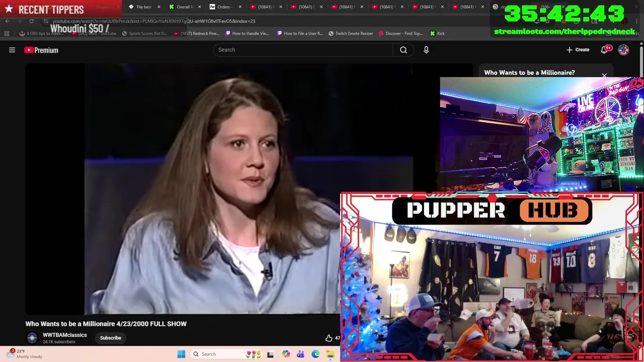The width and height of the screenshot is (644, 362).
Task: Open Microsoft Teams taskbar icon
Action: (300, 354)
